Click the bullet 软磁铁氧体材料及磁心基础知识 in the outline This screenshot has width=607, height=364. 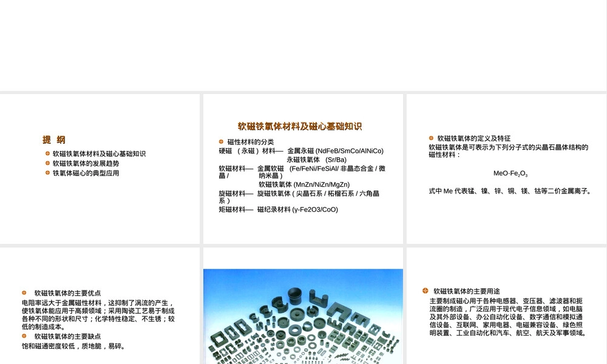point(99,153)
